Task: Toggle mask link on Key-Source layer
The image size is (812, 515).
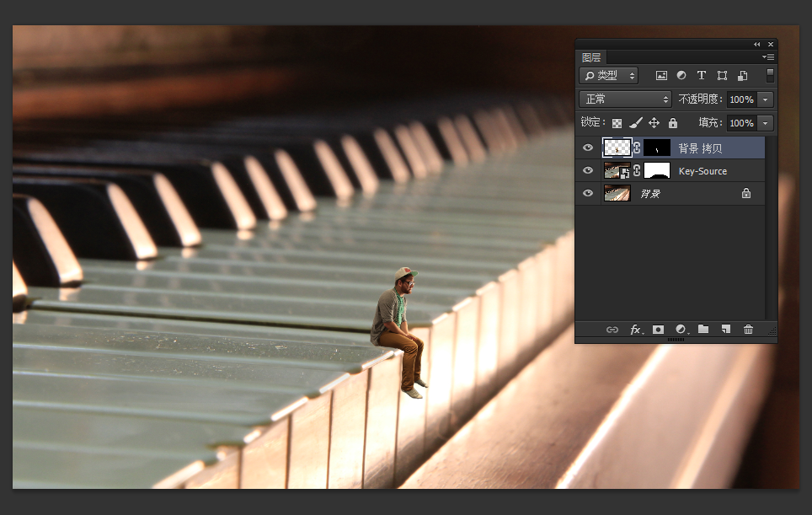Action: [637, 170]
